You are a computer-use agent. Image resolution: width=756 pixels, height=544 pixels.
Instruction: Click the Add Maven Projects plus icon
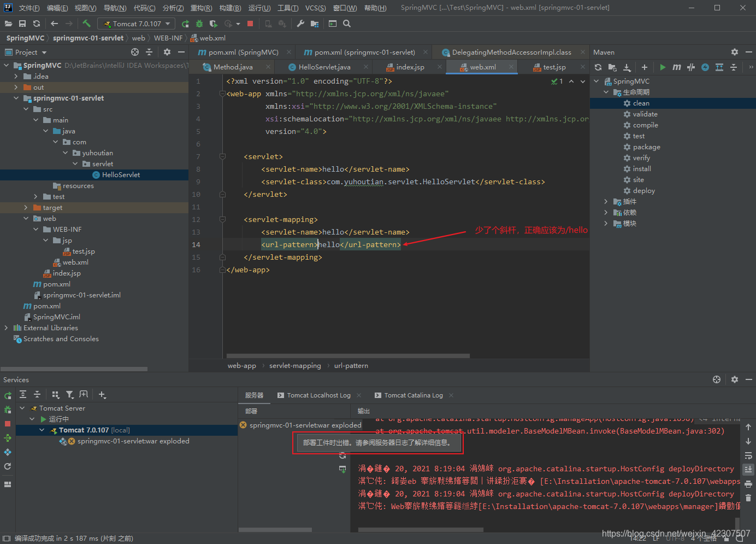click(645, 67)
